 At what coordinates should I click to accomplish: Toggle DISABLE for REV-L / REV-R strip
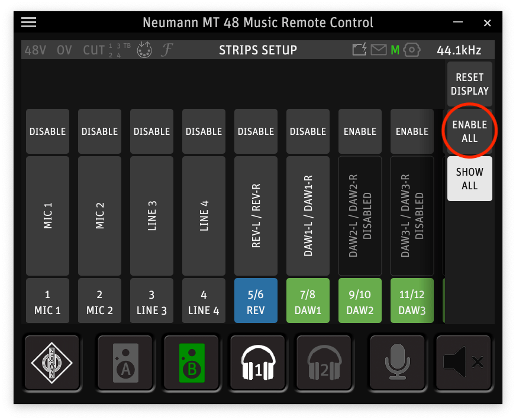[256, 131]
